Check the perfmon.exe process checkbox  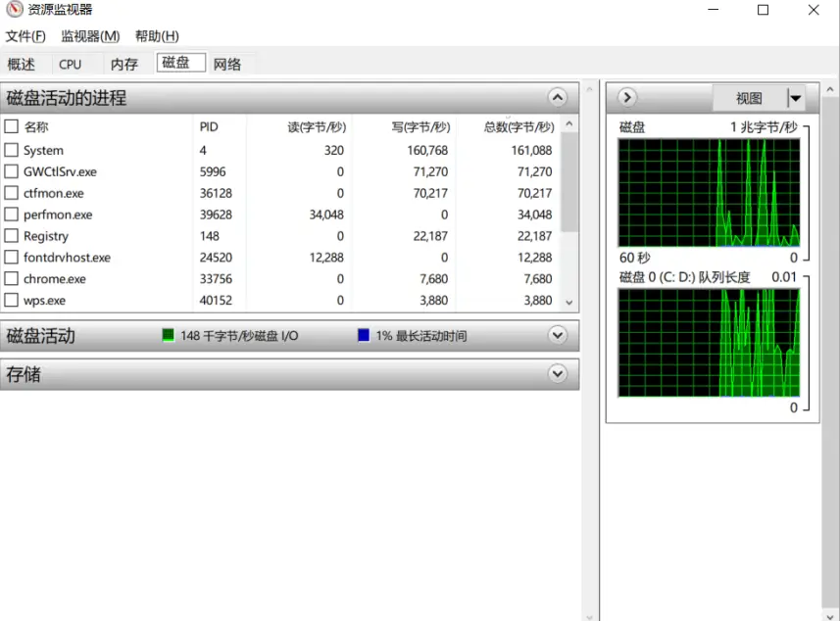11,215
